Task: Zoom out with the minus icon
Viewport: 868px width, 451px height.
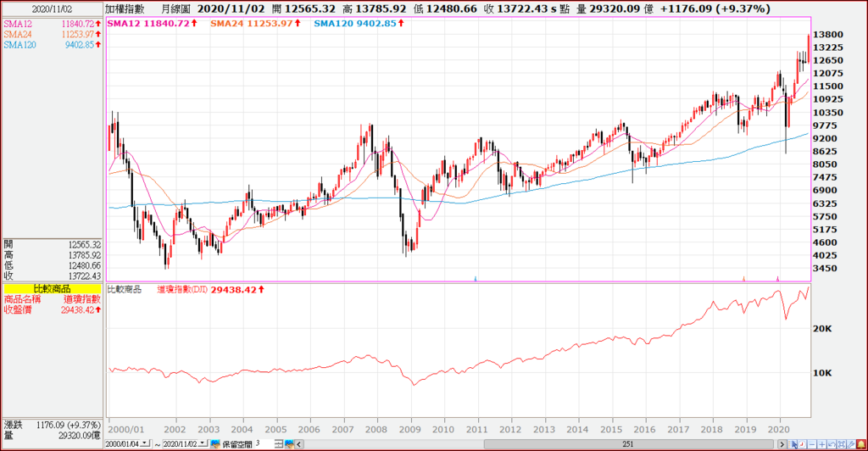Action: 812,444
